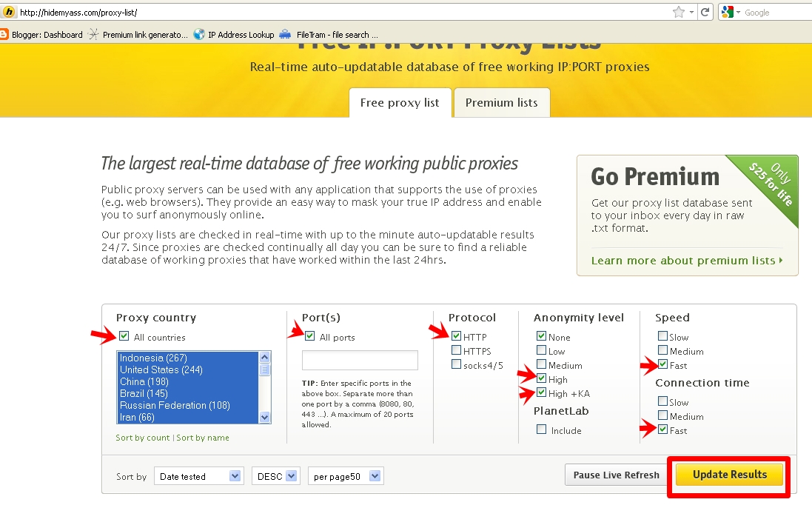This screenshot has width=812, height=505.
Task: Enable Slow checkbox under Connection time
Action: click(x=663, y=401)
